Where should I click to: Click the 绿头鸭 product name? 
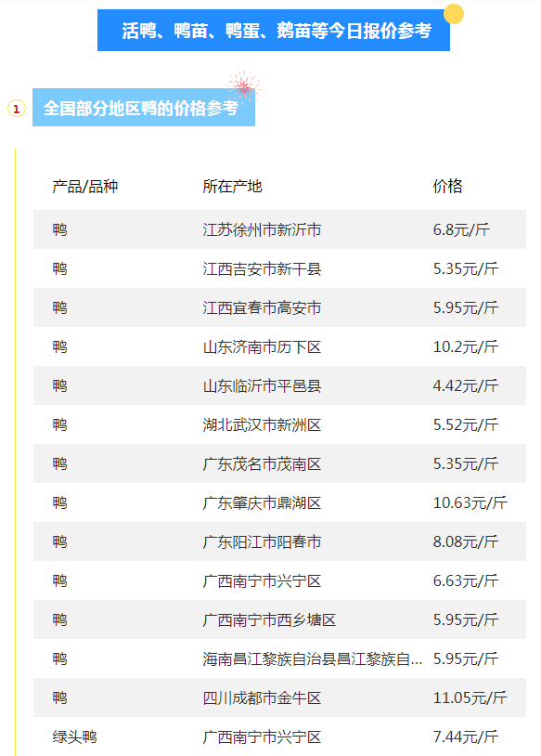74,737
